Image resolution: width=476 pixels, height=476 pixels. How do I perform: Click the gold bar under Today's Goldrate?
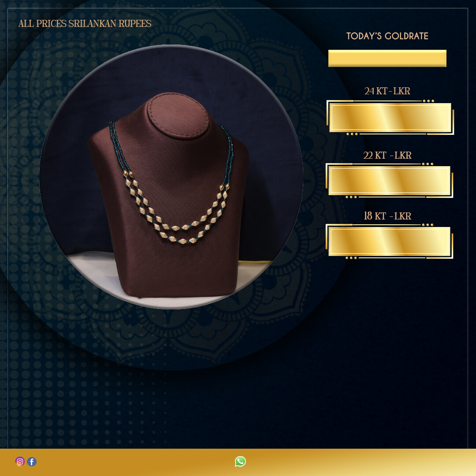387,58
